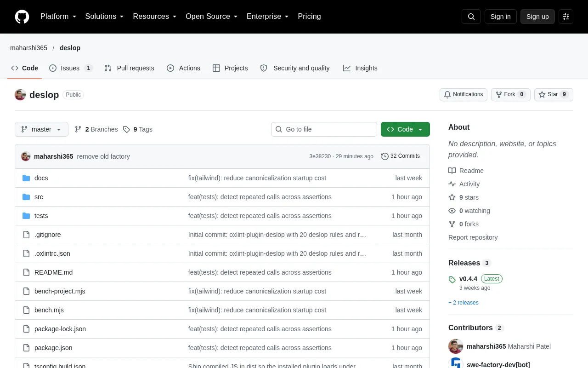Click the Activity pulse icon
This screenshot has height=368, width=588.
(x=452, y=184)
